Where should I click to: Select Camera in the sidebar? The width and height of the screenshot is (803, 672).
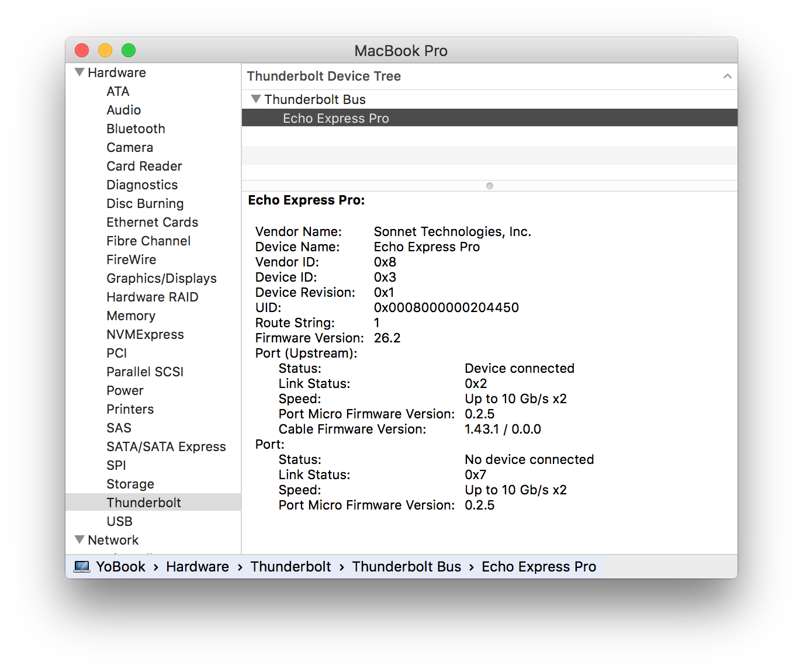point(130,147)
